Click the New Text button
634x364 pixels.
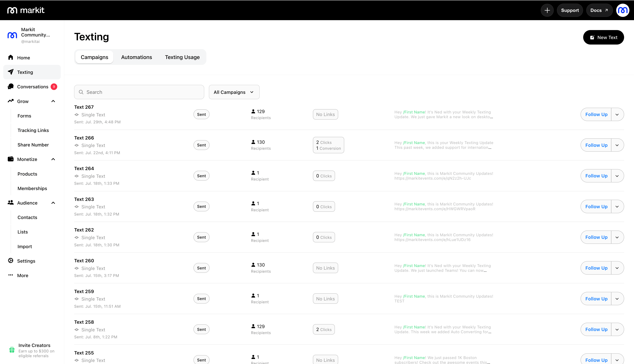[x=603, y=37]
